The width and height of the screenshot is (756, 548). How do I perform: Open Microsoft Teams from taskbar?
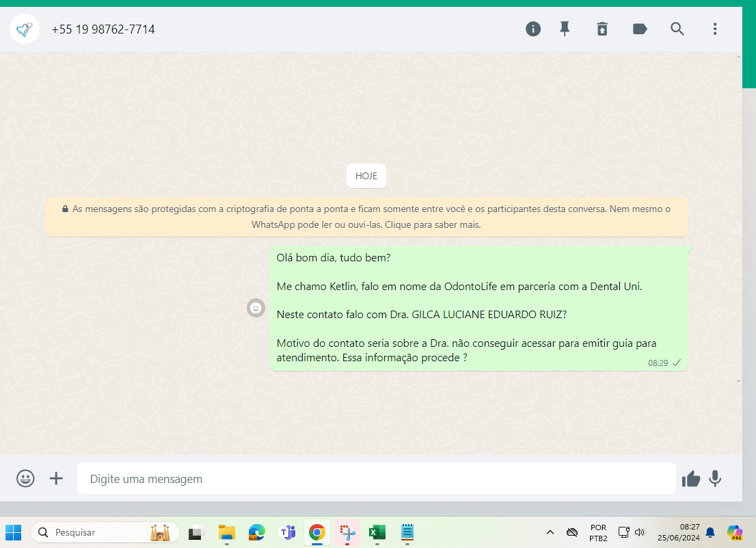287,532
